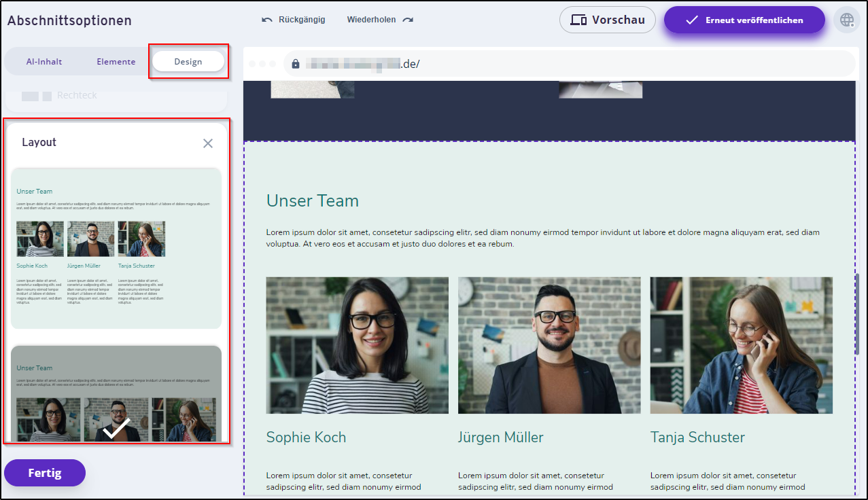Click the Unser Team heading

(x=313, y=200)
